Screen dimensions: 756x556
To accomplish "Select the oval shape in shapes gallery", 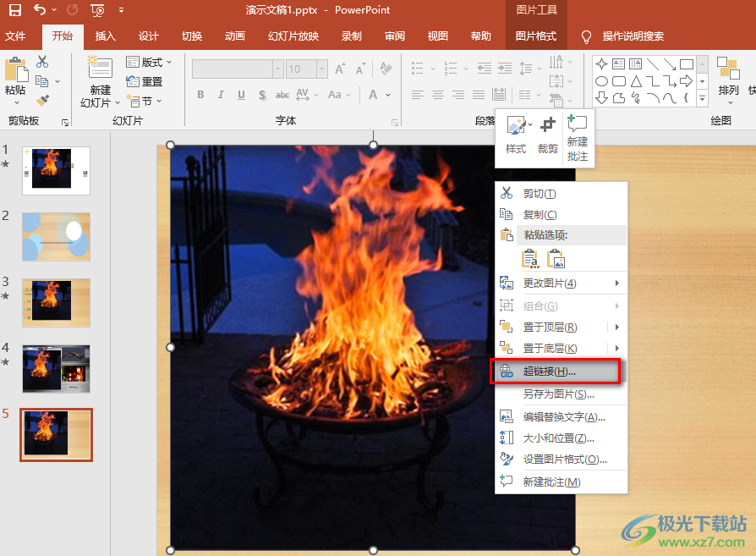I will tap(601, 81).
